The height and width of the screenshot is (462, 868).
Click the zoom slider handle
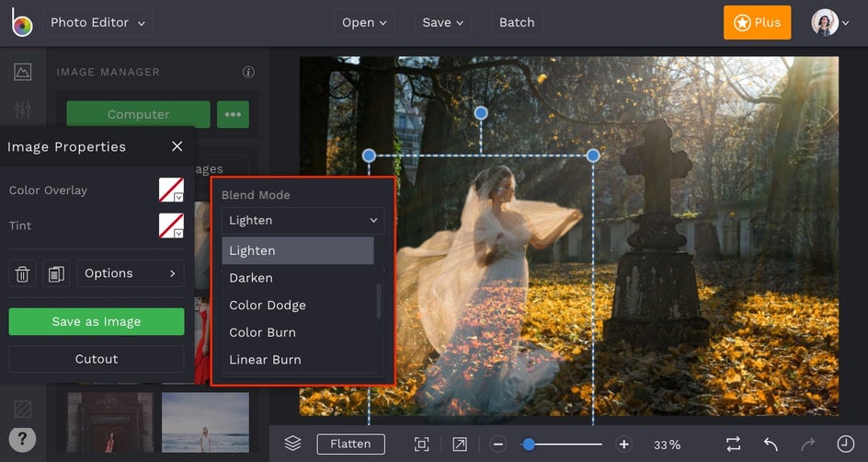(529, 445)
